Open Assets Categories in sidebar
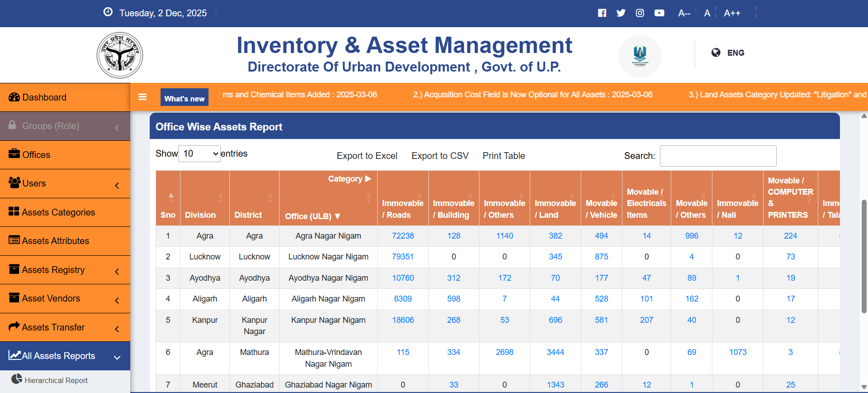Viewport: 868px width, 393px height. pos(58,212)
